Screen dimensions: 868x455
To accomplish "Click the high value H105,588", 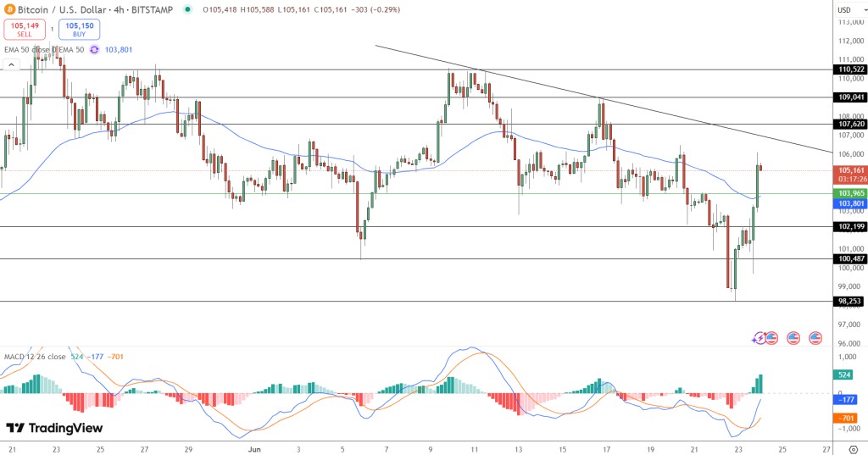I will pyautogui.click(x=258, y=9).
